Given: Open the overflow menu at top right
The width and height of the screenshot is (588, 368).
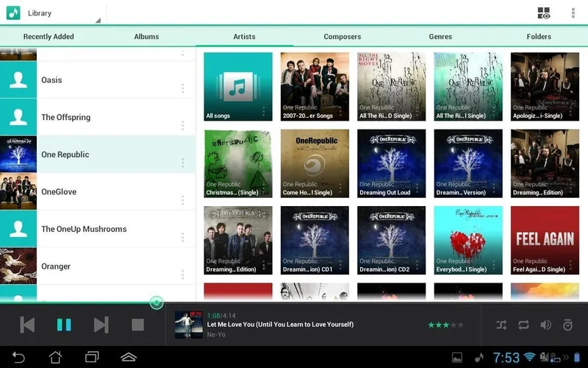Looking at the screenshot, I should click(x=573, y=13).
